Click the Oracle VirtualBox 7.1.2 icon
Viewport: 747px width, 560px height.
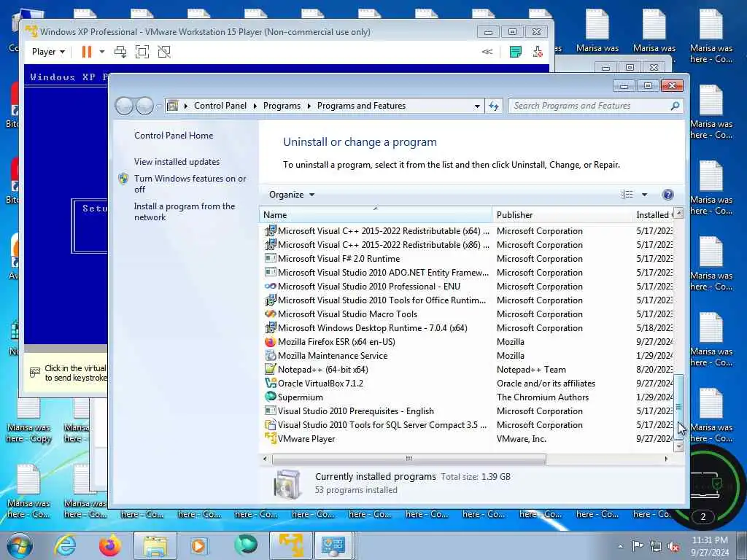pos(270,384)
